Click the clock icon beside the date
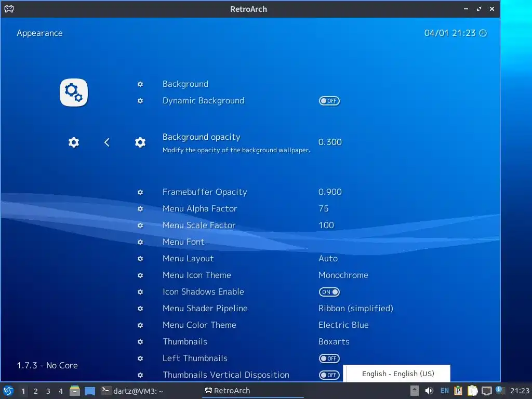The width and height of the screenshot is (532, 399). point(483,33)
